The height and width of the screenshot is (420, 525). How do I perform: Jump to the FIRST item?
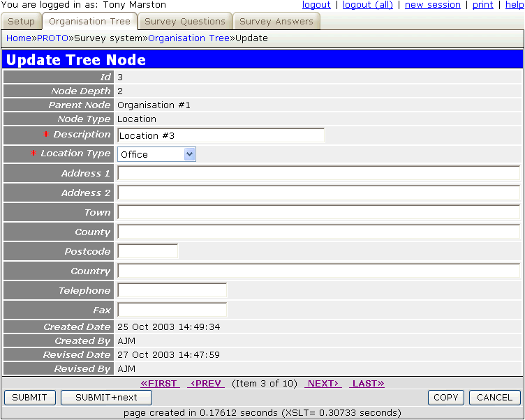[159, 383]
